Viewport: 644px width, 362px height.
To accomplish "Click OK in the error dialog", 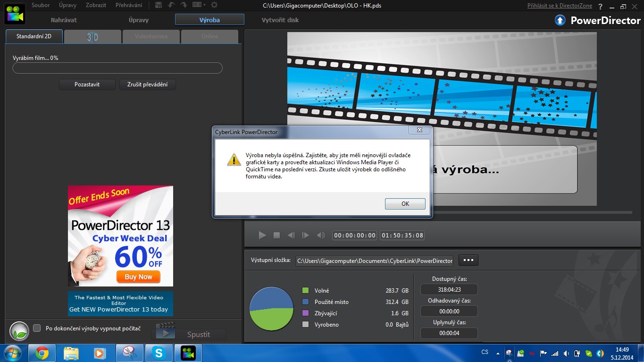I will click(x=405, y=204).
